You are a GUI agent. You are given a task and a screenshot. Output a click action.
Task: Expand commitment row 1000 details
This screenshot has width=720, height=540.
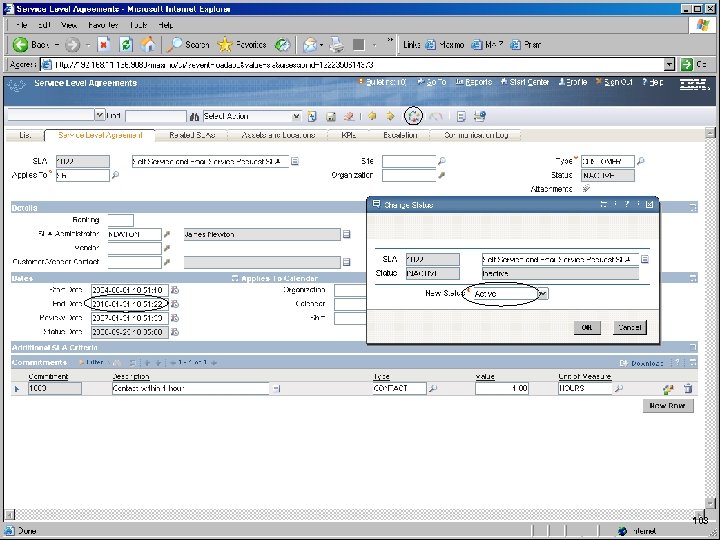(x=17, y=389)
